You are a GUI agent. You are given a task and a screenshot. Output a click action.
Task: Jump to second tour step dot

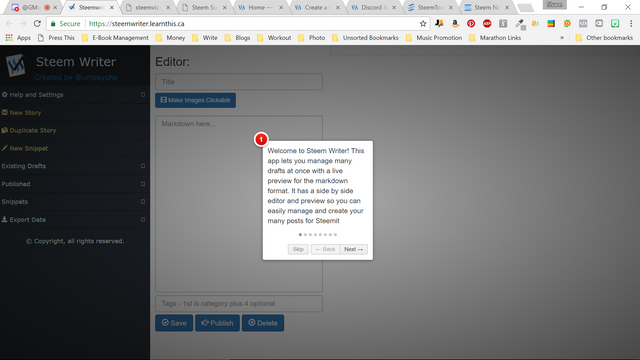click(x=305, y=235)
